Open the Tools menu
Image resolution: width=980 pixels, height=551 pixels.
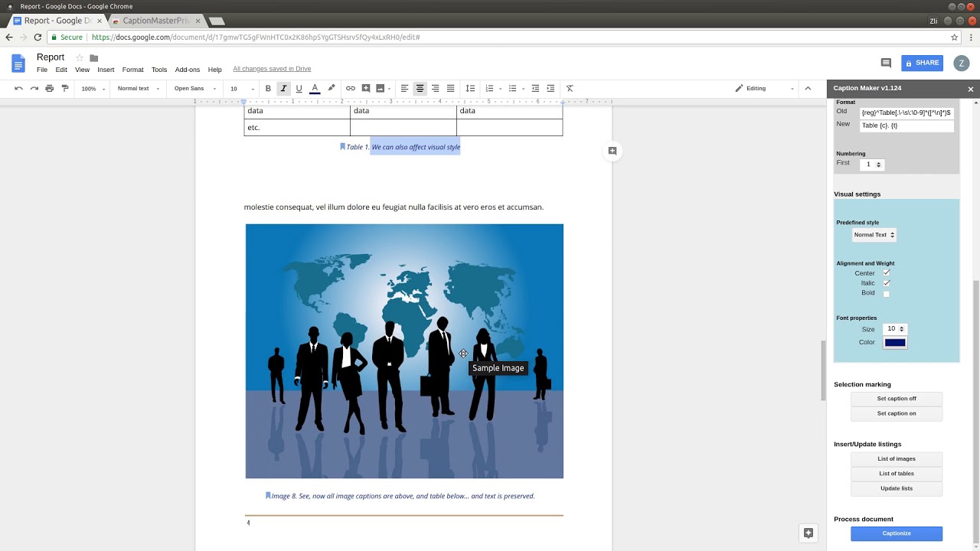(x=159, y=70)
